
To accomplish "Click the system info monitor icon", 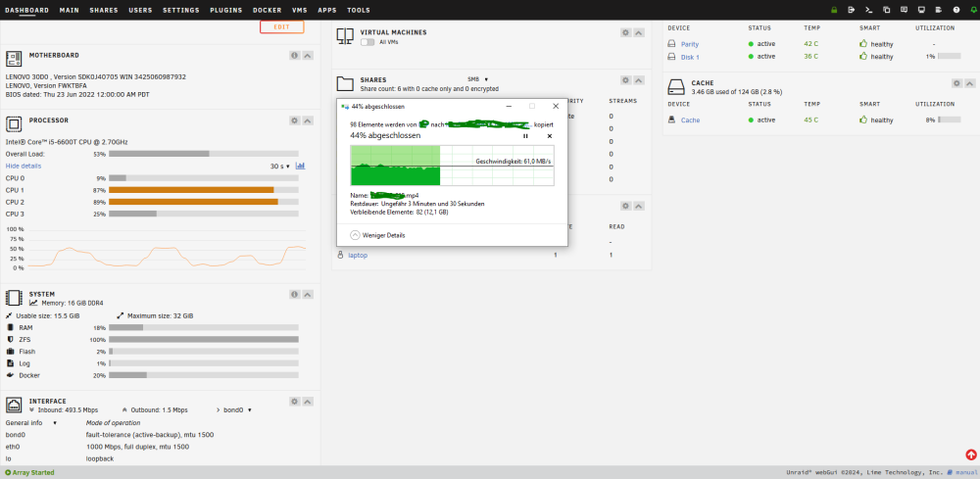I will (x=921, y=10).
